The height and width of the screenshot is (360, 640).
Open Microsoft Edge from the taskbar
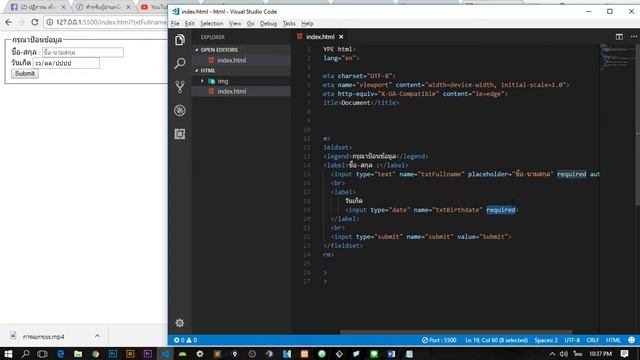click(x=60, y=353)
